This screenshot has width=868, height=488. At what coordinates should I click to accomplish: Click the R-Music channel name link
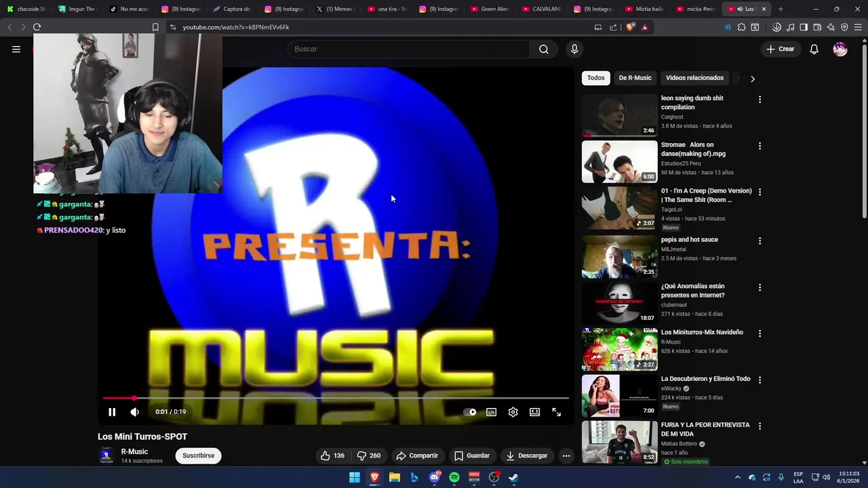[134, 451]
